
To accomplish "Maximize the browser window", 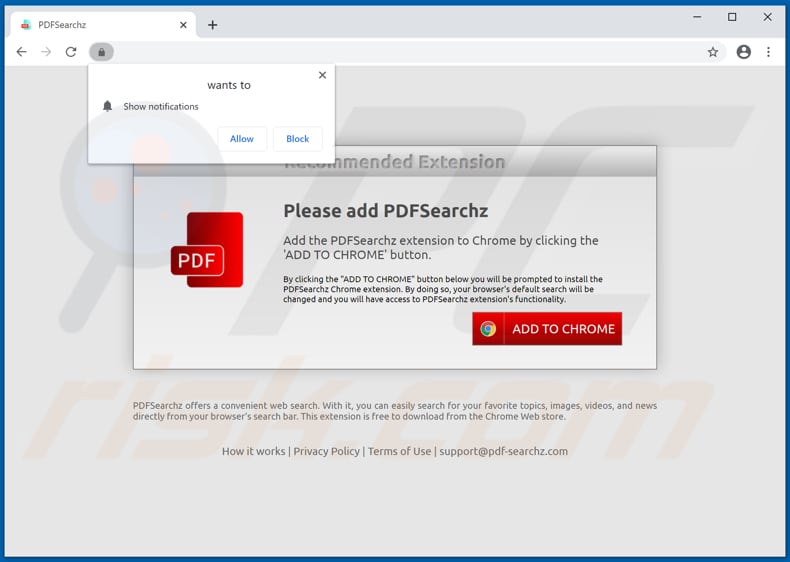I will (x=732, y=17).
